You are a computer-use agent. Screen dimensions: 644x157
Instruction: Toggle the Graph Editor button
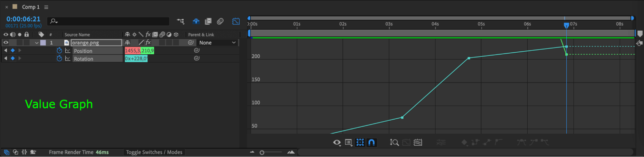tap(236, 21)
